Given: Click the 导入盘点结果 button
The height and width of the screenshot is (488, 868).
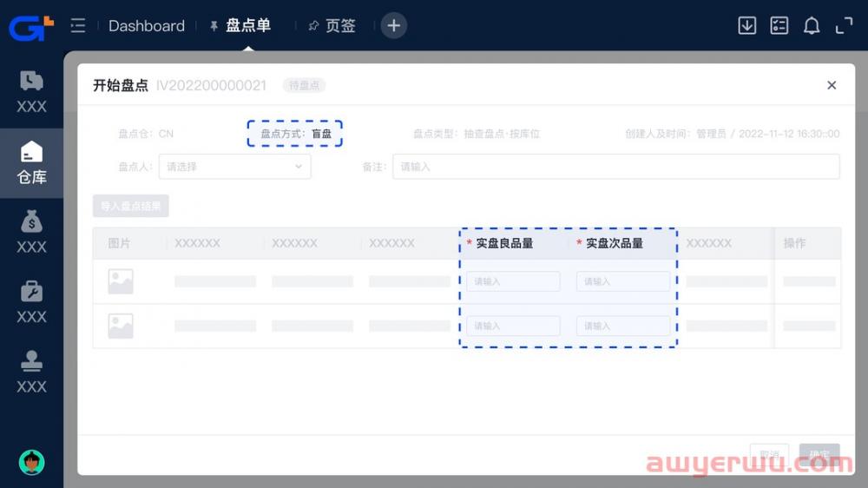Looking at the screenshot, I should click(x=131, y=207).
